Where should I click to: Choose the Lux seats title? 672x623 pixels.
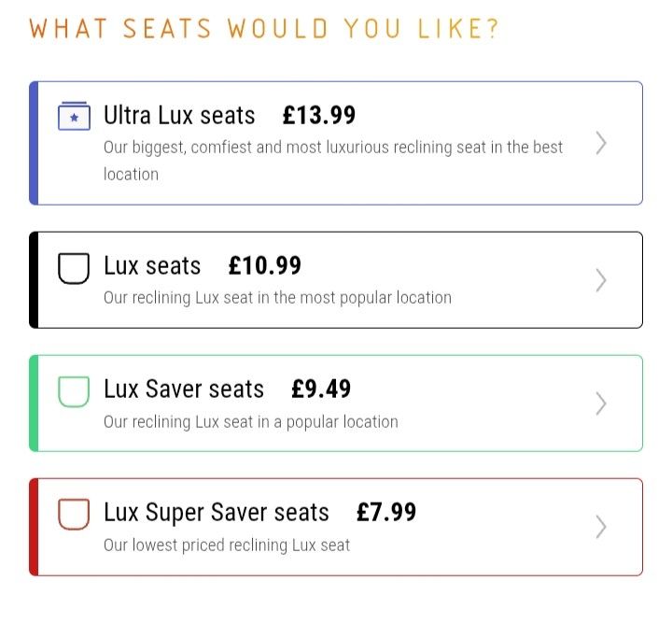point(152,266)
